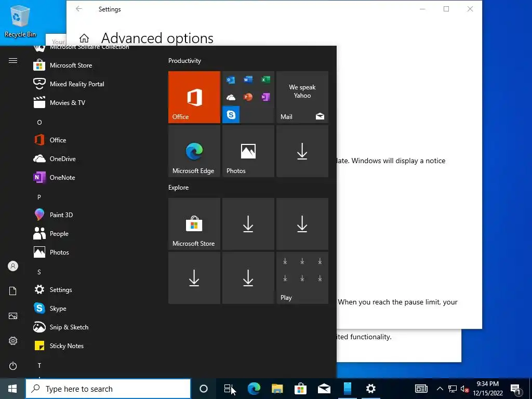Go back in the Settings window
This screenshot has width=532, height=399.
(79, 9)
